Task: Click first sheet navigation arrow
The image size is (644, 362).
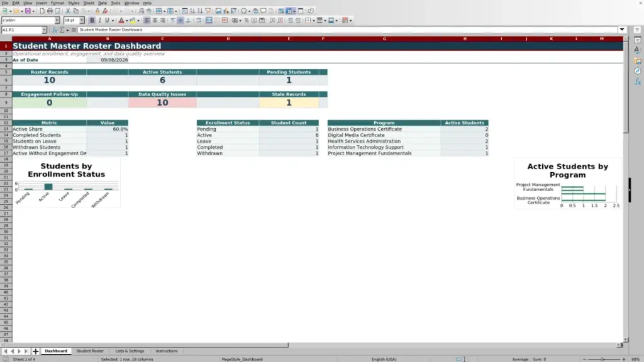Action: pos(5,351)
